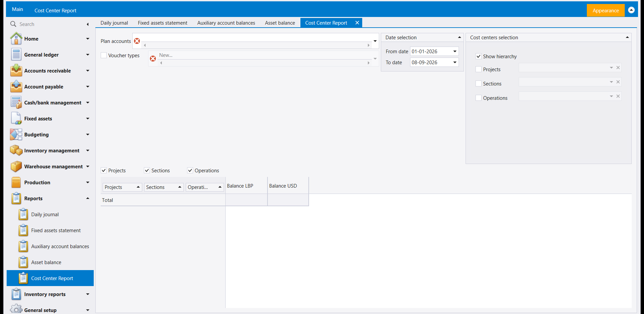Expand the Plan accounts dropdown arrow
This screenshot has height=314, width=644.
[x=375, y=41]
